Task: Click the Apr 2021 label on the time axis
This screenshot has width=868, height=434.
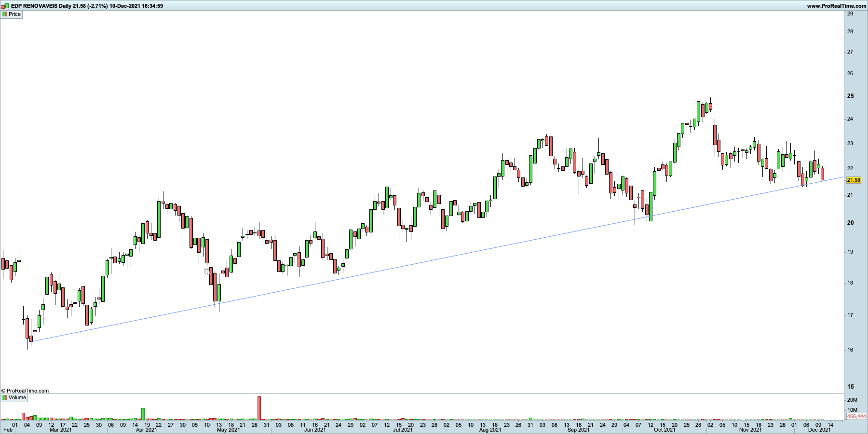Action: 146,430
